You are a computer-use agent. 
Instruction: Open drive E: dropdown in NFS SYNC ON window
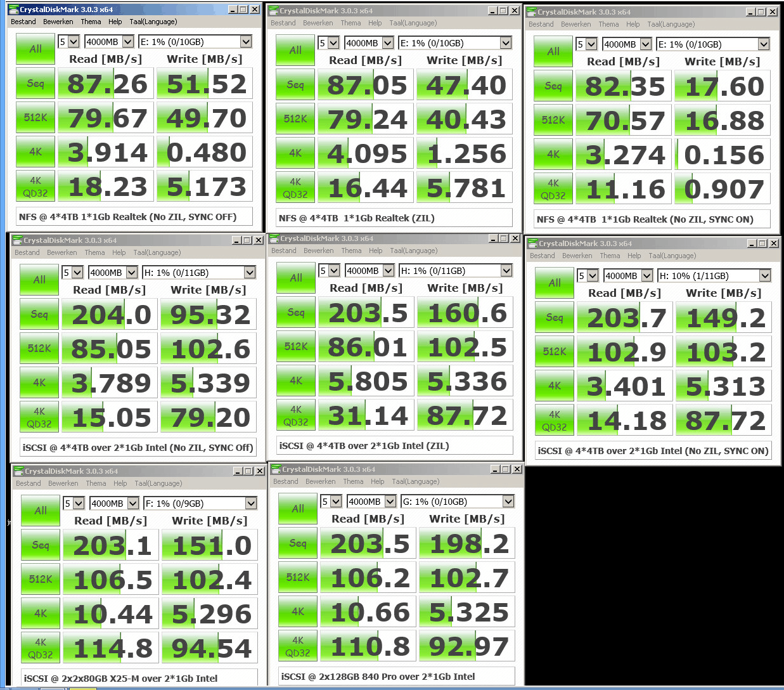pyautogui.click(x=713, y=44)
